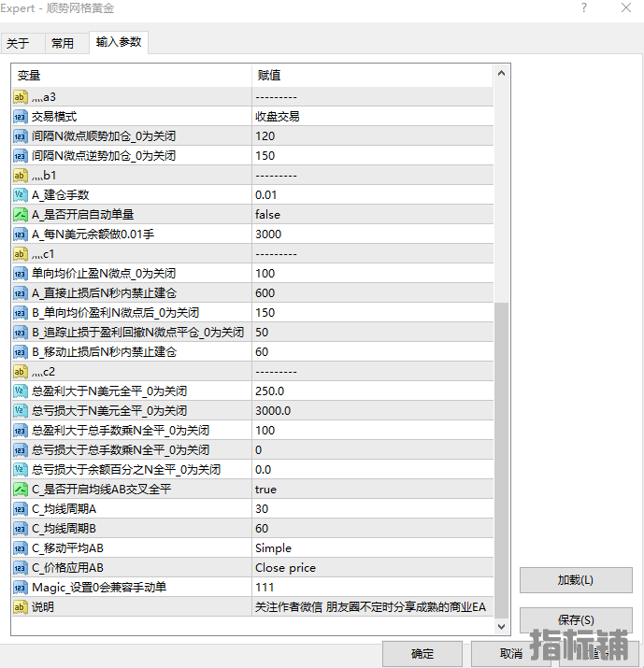The width and height of the screenshot is (644, 668).
Task: Close the Expert dialog window
Action: tap(626, 7)
